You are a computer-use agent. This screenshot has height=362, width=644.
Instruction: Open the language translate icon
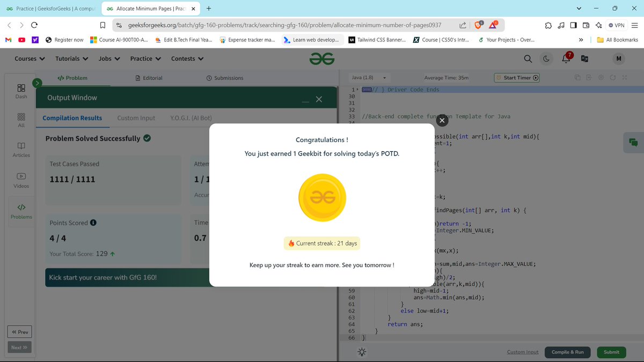584,58
